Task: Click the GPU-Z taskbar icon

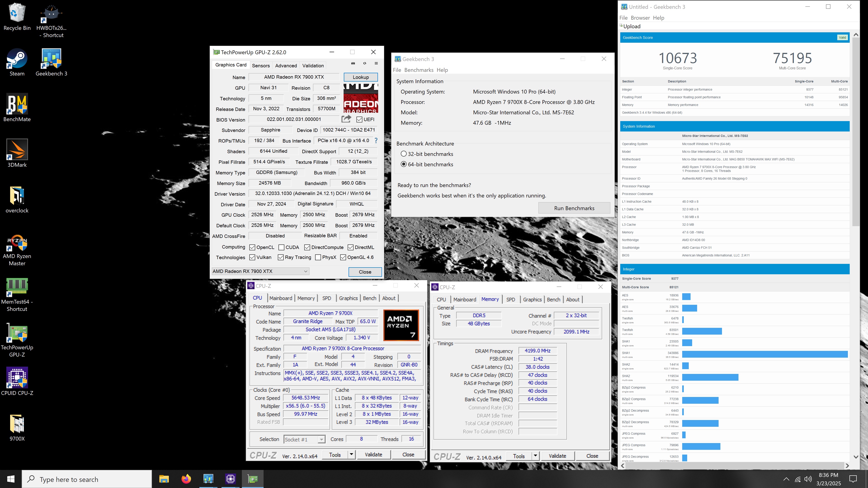Action: coord(253,479)
